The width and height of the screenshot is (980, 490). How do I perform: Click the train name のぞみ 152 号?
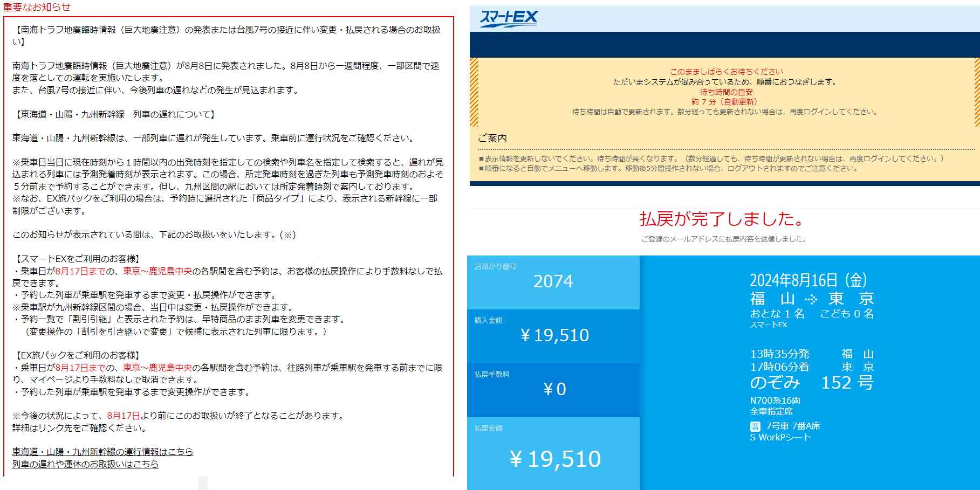pyautogui.click(x=812, y=383)
